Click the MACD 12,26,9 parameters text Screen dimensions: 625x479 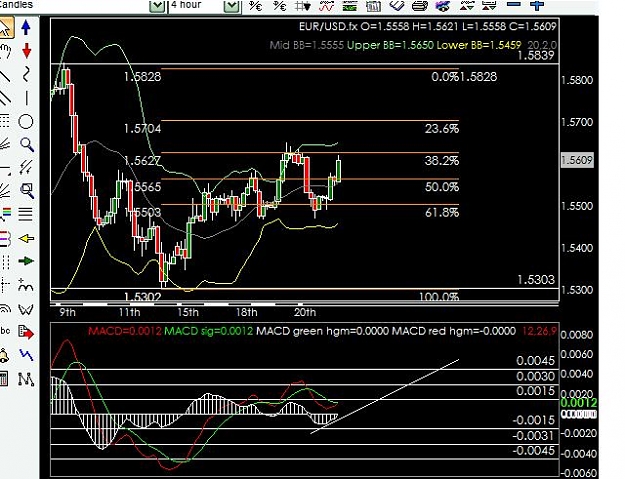tap(539, 331)
